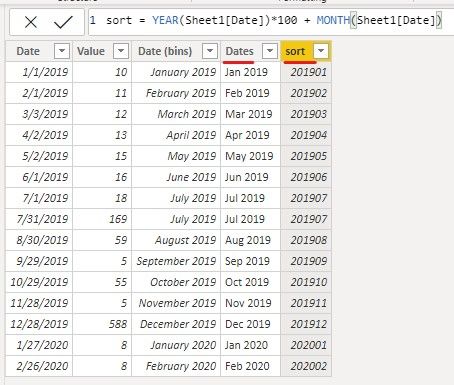454x385 pixels.
Task: Click the date cell 4/2/2019
Action: [39, 135]
